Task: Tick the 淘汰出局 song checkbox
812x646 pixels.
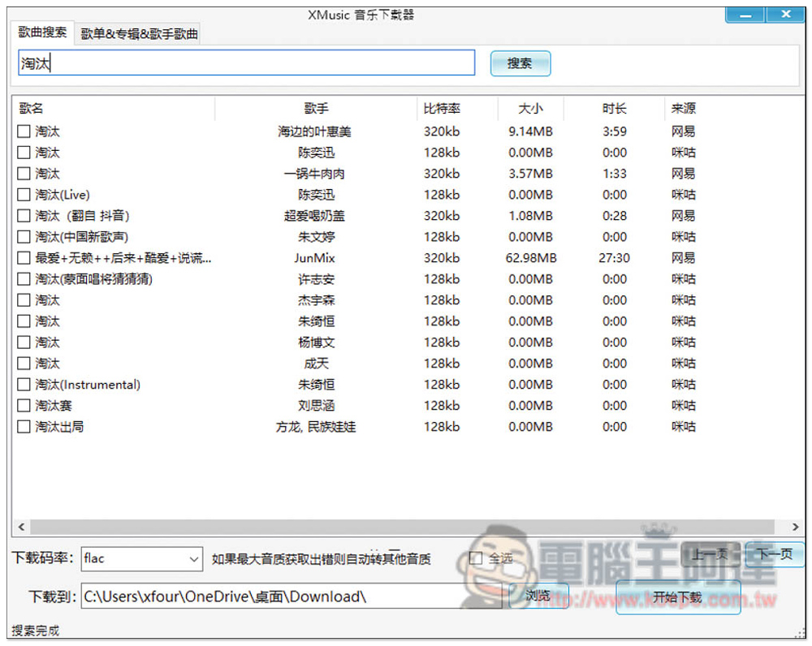Action: click(x=24, y=427)
